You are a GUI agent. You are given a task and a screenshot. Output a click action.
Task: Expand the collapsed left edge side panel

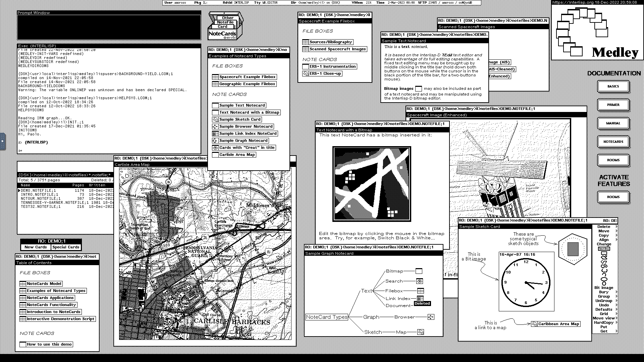coord(2,141)
